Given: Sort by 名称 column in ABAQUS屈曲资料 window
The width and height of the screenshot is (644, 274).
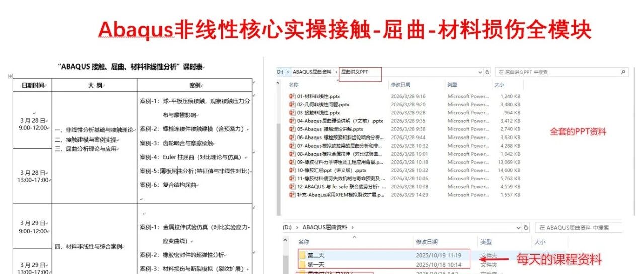Looking at the screenshot, I should [304, 242].
